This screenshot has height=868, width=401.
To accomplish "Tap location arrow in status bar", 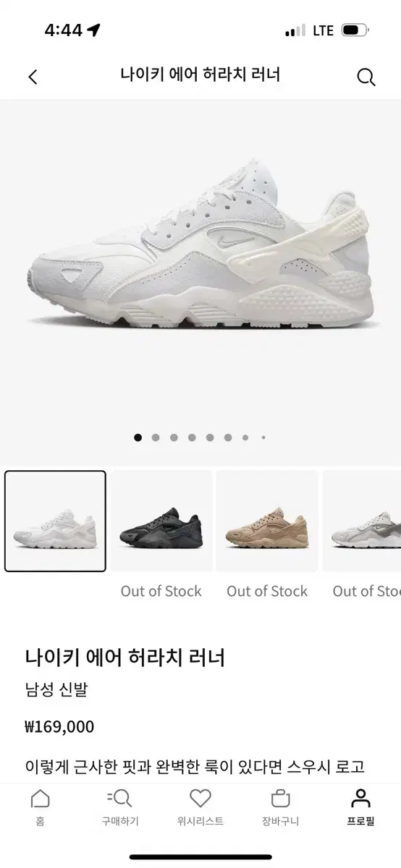I will [93, 30].
